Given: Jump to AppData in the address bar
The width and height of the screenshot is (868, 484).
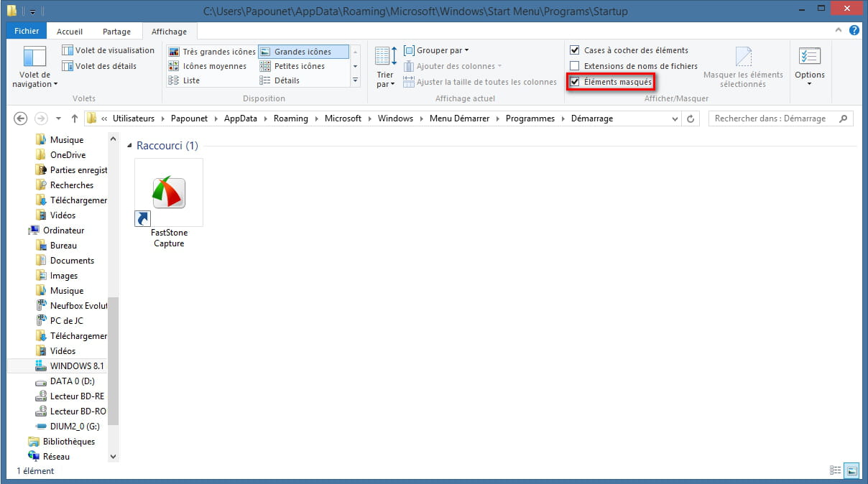Looking at the screenshot, I should coord(240,118).
